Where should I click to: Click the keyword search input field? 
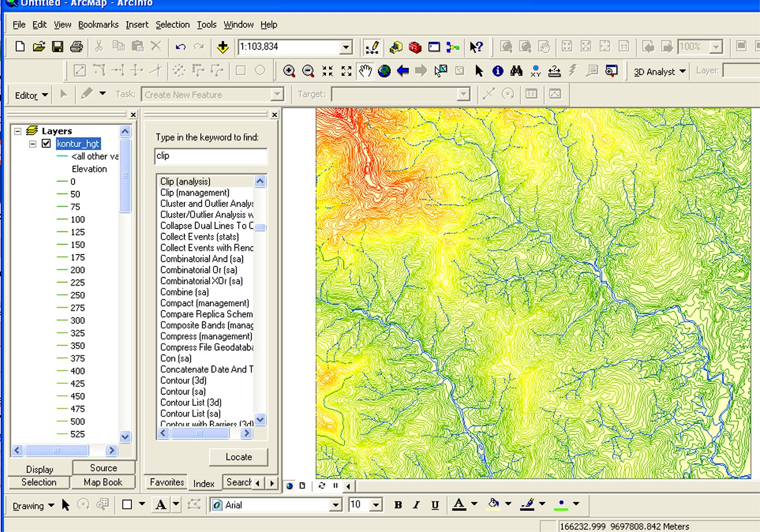coord(210,156)
